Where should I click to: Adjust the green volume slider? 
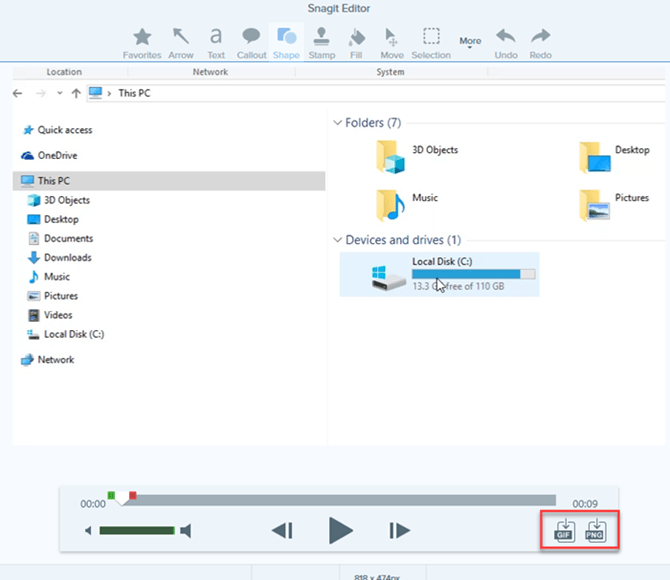[x=137, y=531]
